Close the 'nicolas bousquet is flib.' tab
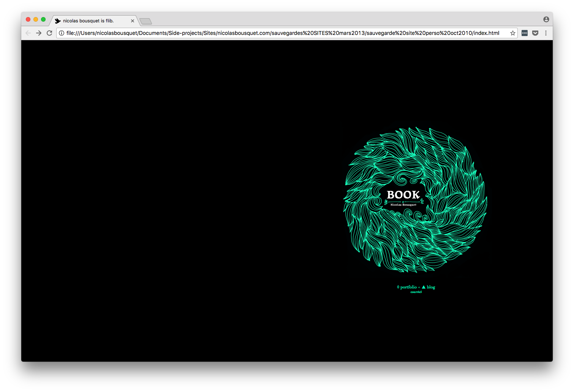Image resolution: width=574 pixels, height=392 pixels. [133, 21]
